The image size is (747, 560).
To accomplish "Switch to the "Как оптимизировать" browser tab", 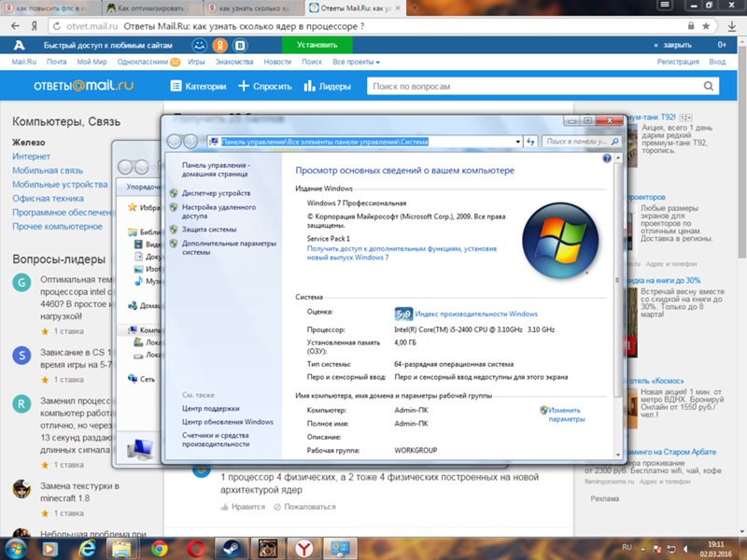I will 152,8.
